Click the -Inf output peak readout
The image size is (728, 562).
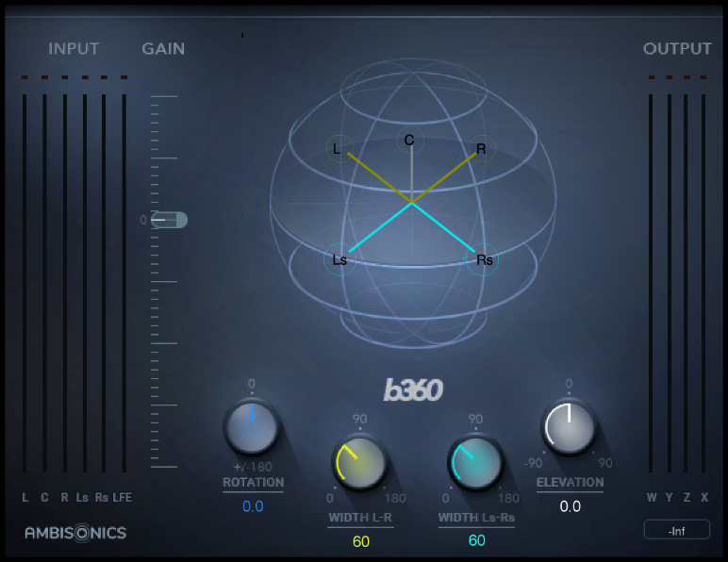click(x=676, y=530)
